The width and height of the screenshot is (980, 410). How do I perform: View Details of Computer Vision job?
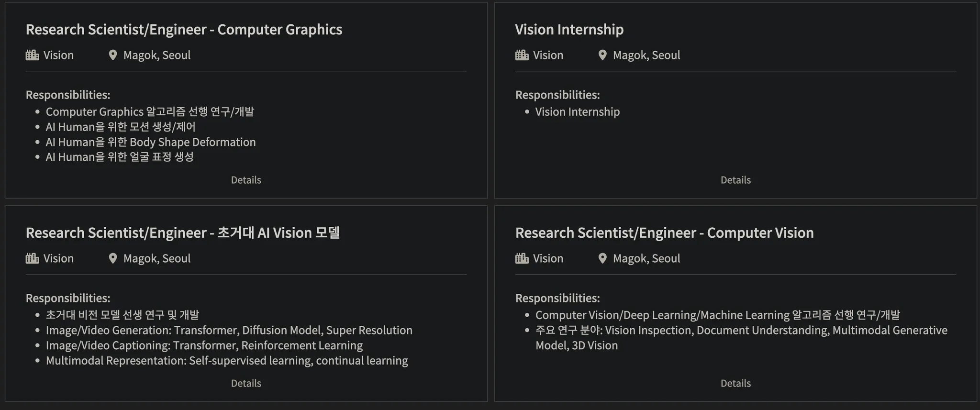click(x=735, y=383)
